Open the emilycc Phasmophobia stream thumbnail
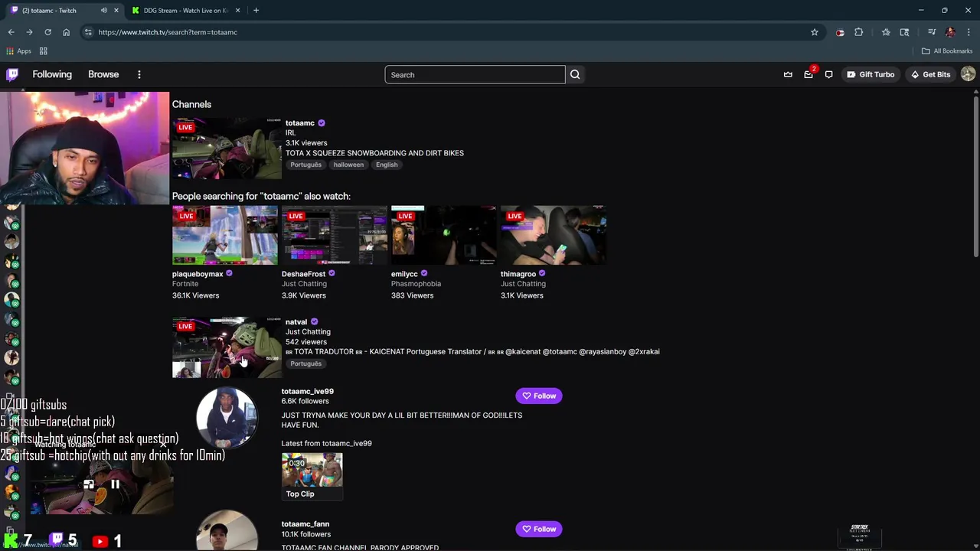 444,235
